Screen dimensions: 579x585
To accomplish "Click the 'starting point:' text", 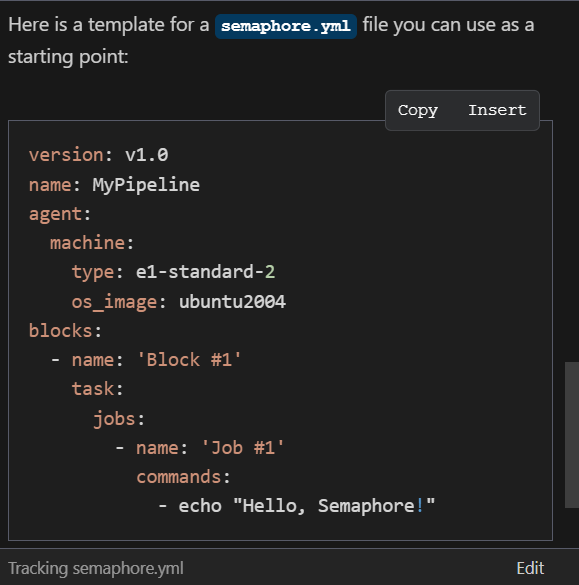I will coord(68,57).
